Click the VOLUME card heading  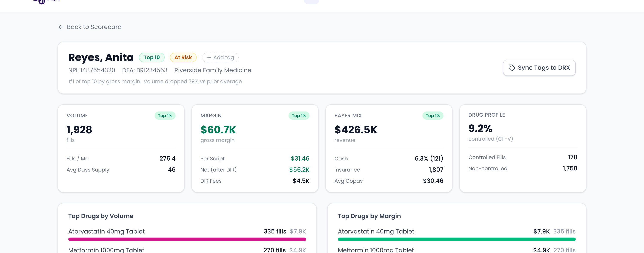pyautogui.click(x=77, y=116)
